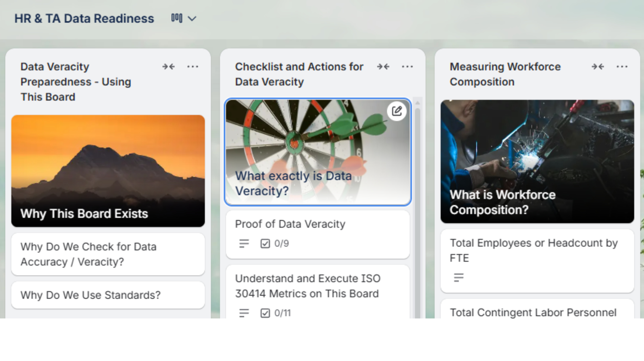The height and width of the screenshot is (361, 644).
Task: Click HR & TA Data Readiness board title
Action: coord(84,19)
